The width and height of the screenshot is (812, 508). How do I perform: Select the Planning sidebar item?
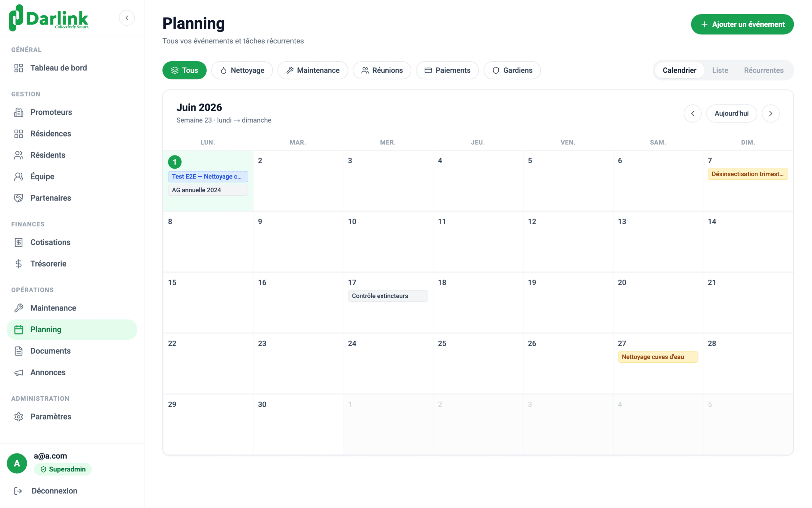pyautogui.click(x=72, y=330)
